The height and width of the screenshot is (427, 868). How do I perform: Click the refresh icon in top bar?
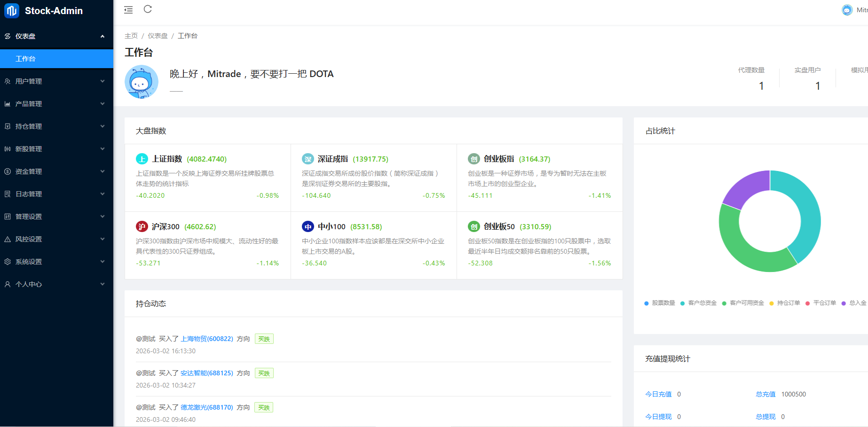(148, 9)
